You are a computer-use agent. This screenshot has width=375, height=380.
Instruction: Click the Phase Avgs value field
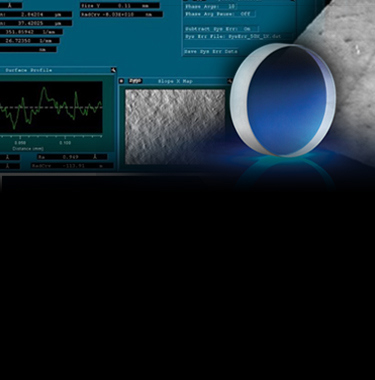click(231, 6)
